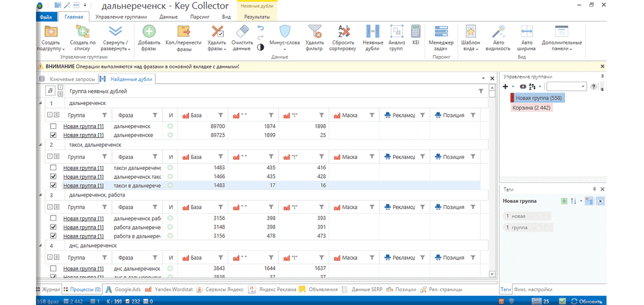The image size is (644, 305).
Task: Collapse duplicate group 2 такси, дальнереченск
Action: click(40, 145)
